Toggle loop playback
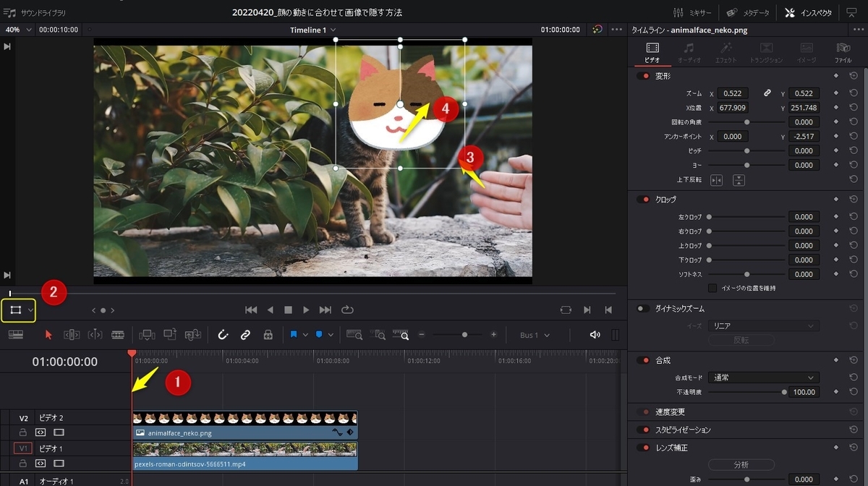Image resolution: width=868 pixels, height=486 pixels. coord(347,310)
